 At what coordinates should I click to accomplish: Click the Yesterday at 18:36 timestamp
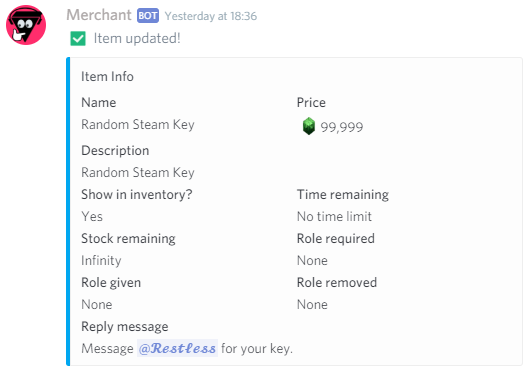click(x=211, y=16)
